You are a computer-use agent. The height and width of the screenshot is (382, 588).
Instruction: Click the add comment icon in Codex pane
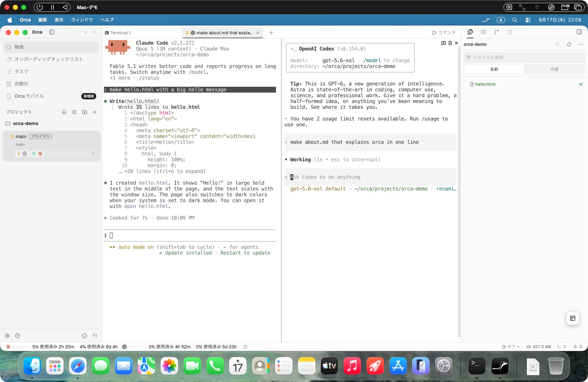pos(444,43)
